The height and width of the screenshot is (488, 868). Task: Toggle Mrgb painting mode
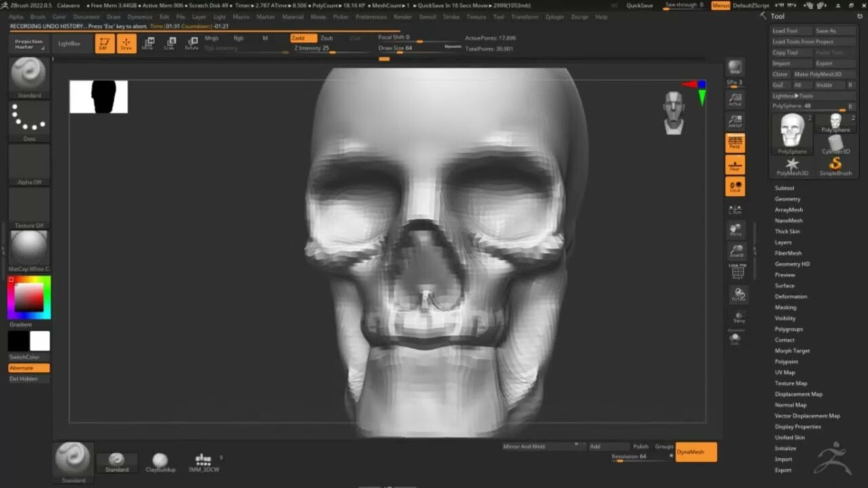tap(212, 38)
